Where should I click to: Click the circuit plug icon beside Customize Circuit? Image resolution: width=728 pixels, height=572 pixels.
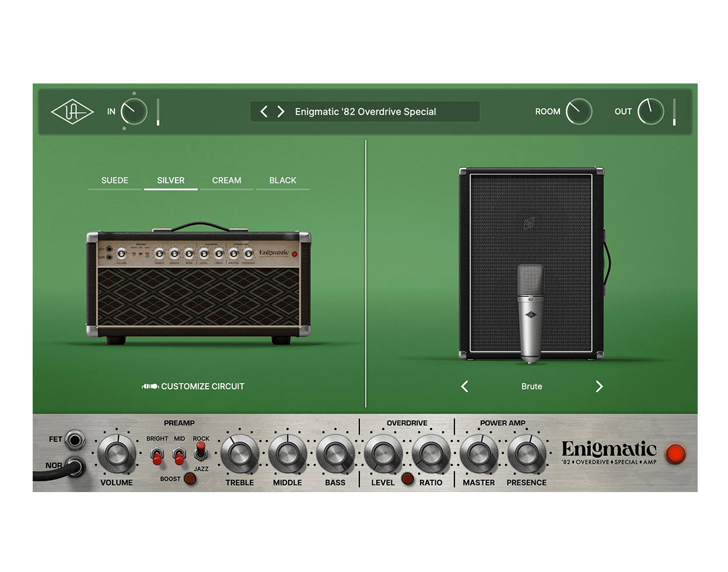click(150, 386)
